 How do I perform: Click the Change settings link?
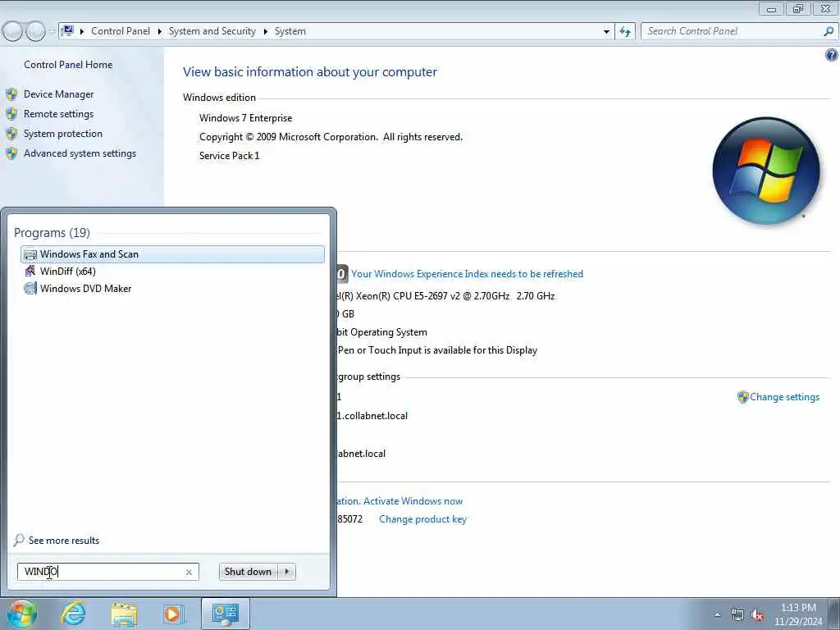pos(784,397)
